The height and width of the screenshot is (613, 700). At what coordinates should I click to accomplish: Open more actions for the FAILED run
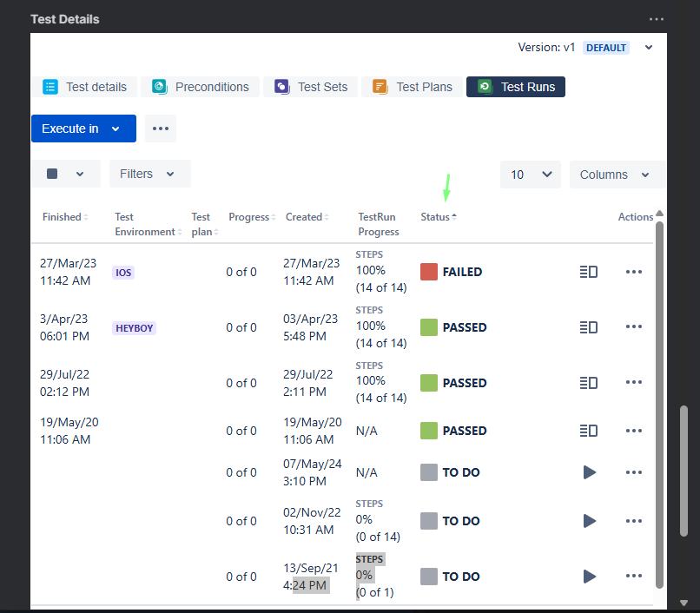click(634, 272)
